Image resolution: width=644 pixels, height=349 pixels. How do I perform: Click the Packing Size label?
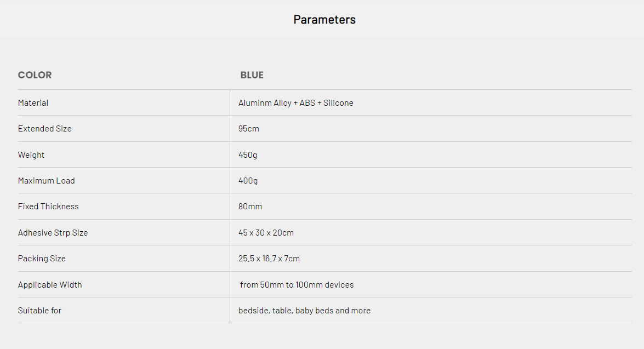click(x=42, y=259)
